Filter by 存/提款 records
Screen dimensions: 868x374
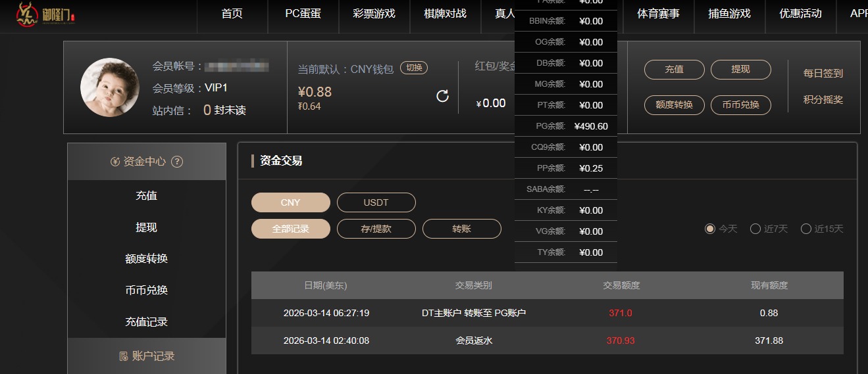coord(376,229)
